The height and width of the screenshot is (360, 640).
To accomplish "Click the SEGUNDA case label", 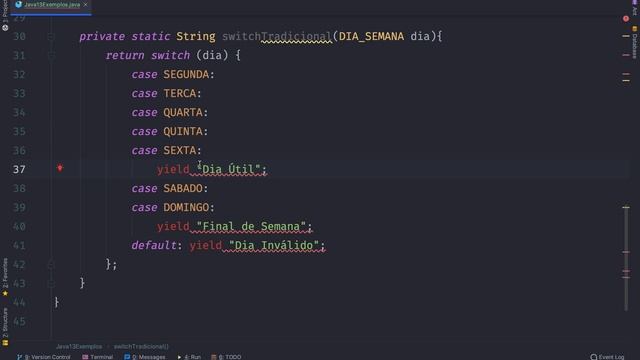I will [186, 74].
